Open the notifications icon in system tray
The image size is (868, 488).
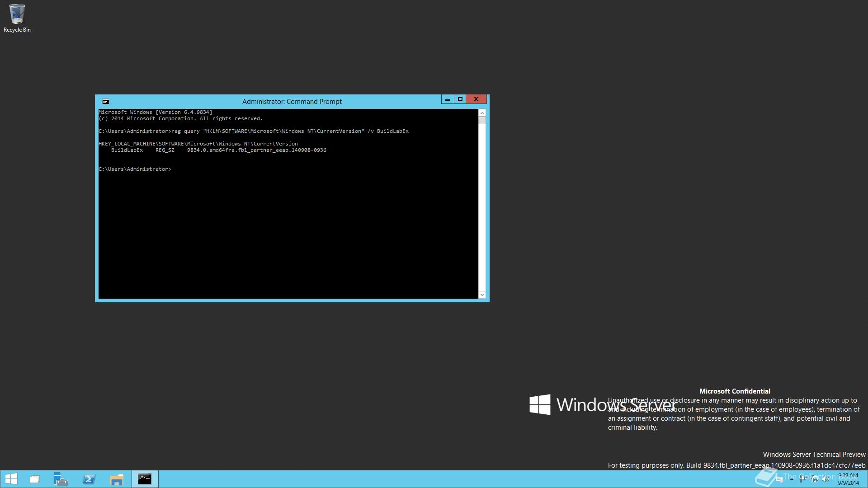779,479
